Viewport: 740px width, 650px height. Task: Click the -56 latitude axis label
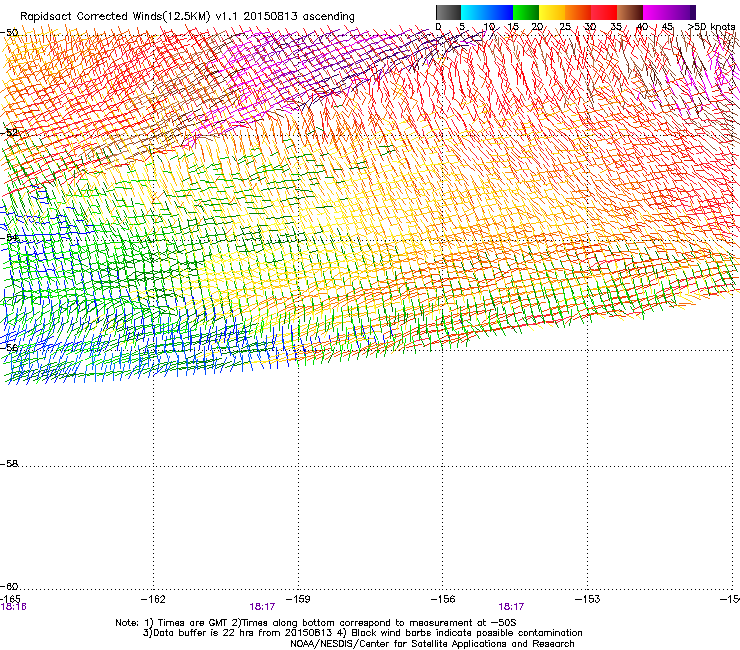click(x=9, y=347)
